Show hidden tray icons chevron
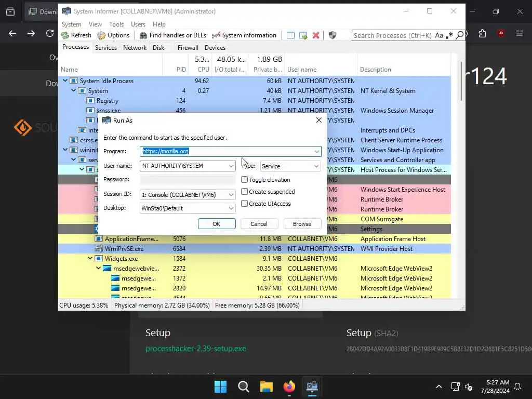This screenshot has height=399, width=532. [x=438, y=387]
